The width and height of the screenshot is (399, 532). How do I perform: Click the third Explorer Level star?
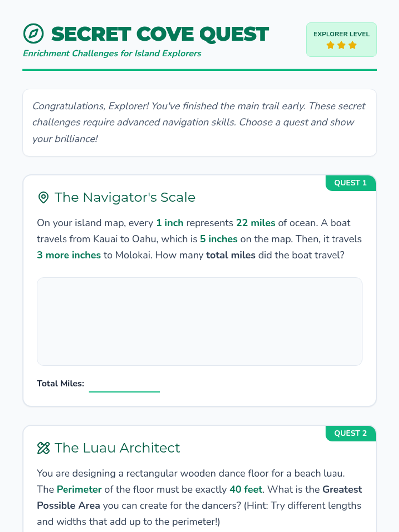pos(352,45)
